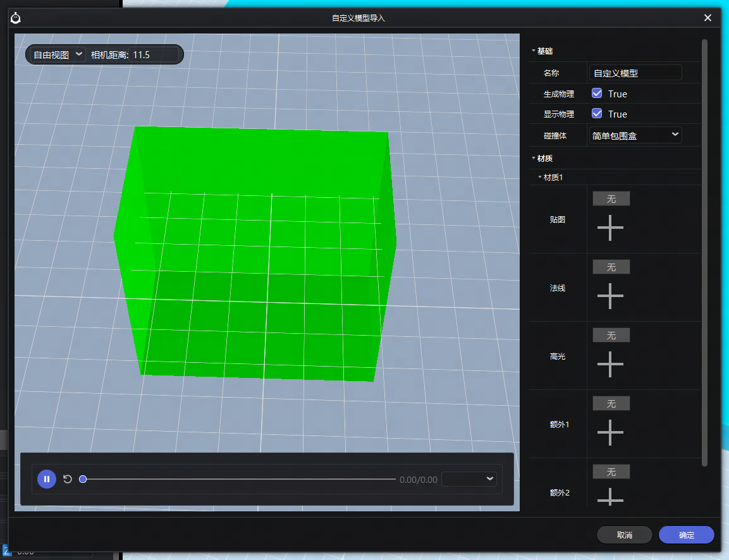The height and width of the screenshot is (560, 729).
Task: Collapse the 基础 section
Action: 534,51
